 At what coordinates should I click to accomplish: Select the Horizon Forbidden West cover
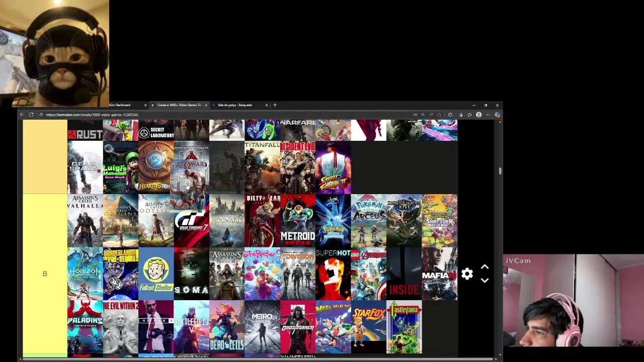85,274
